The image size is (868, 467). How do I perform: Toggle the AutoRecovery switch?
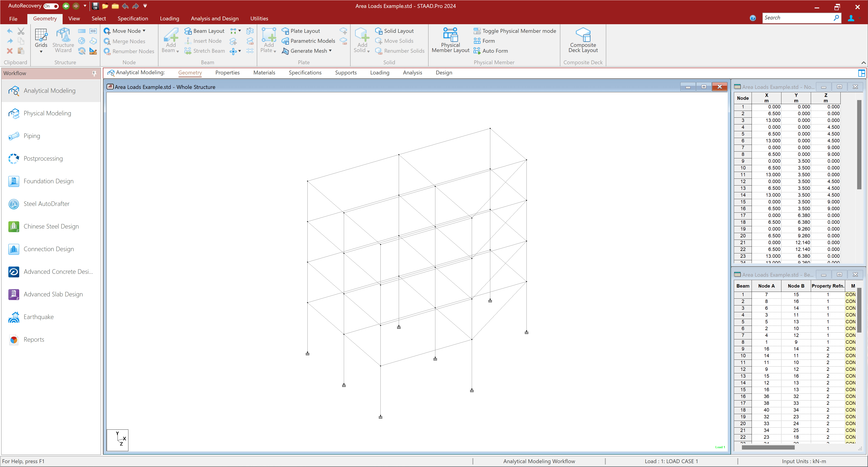(51, 6)
